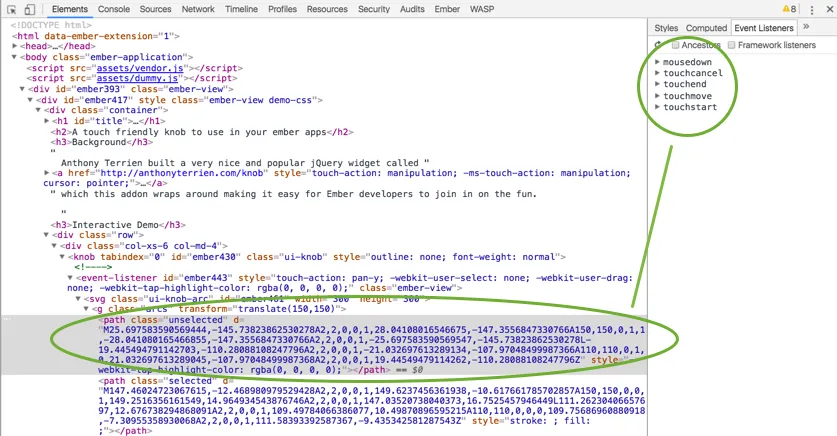Select the h3 Background node
The image size is (837, 436).
coord(102,142)
